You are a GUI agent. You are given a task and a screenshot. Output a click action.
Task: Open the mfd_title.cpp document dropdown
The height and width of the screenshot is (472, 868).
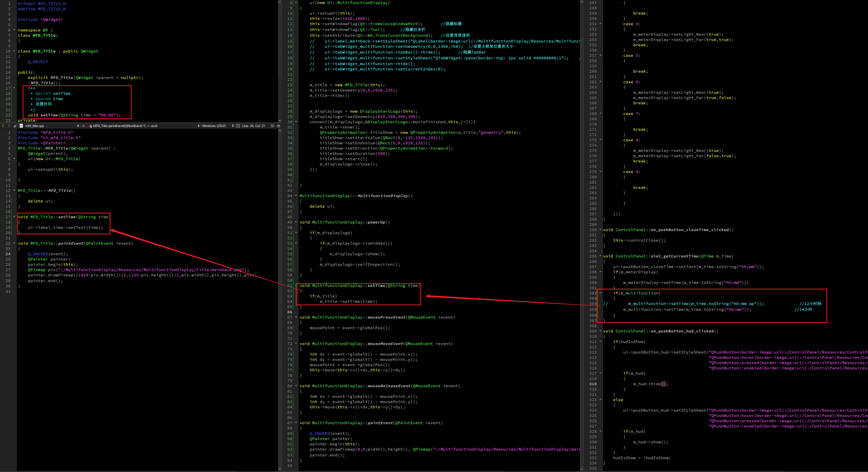78,126
